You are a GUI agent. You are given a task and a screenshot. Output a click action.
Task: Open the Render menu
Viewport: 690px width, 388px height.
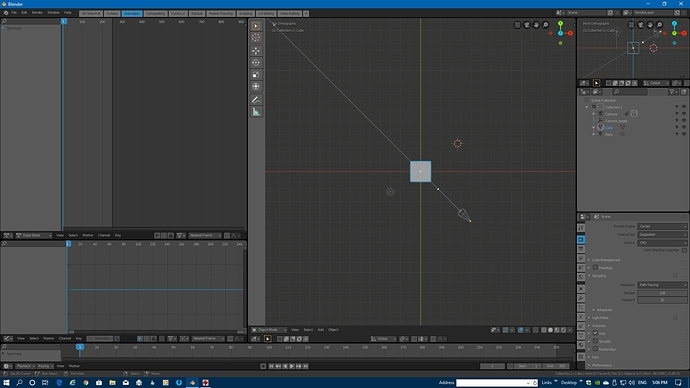(x=37, y=13)
